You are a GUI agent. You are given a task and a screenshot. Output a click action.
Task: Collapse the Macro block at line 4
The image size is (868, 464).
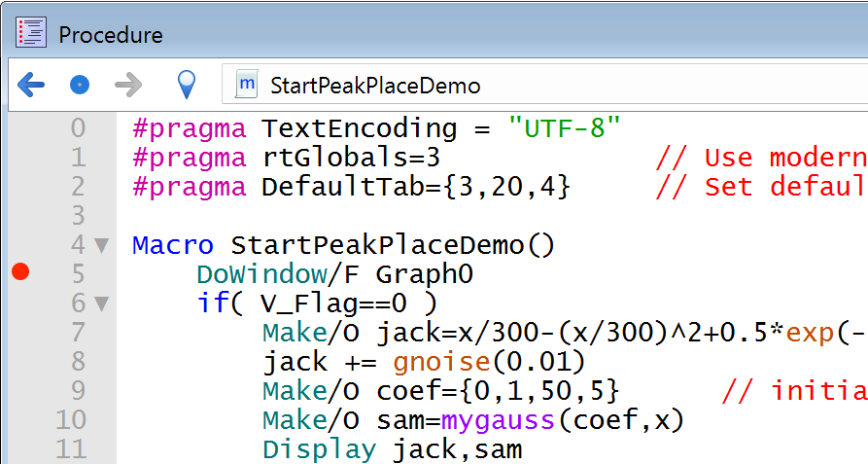coord(102,245)
